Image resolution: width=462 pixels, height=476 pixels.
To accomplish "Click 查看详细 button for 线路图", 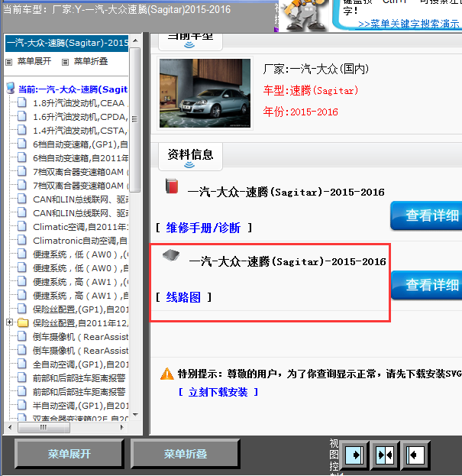I will pos(427,285).
